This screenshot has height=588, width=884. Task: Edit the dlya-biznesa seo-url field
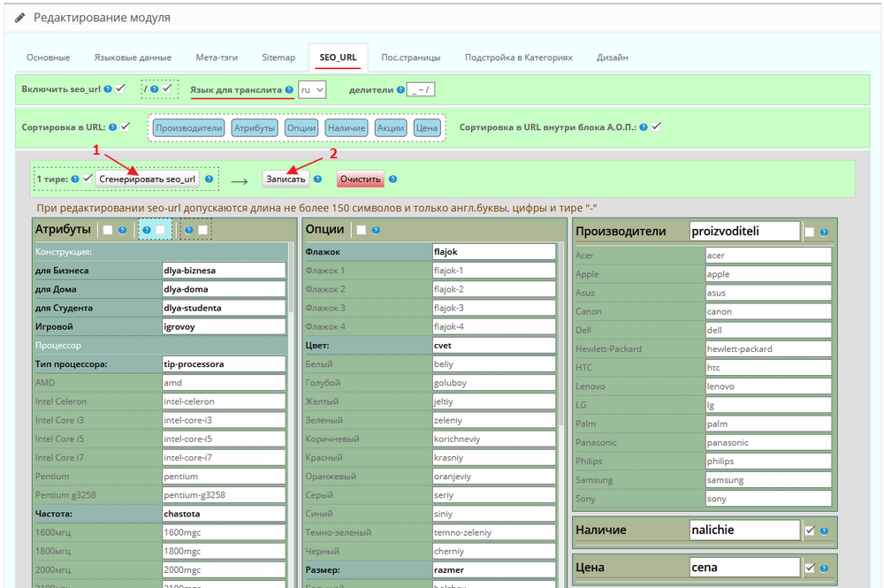(x=224, y=271)
